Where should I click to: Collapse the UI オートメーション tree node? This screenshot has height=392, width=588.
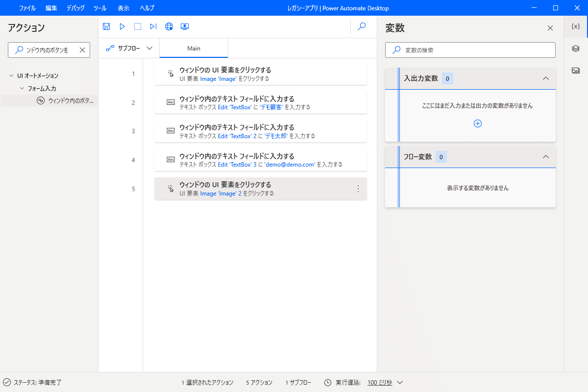click(x=11, y=75)
